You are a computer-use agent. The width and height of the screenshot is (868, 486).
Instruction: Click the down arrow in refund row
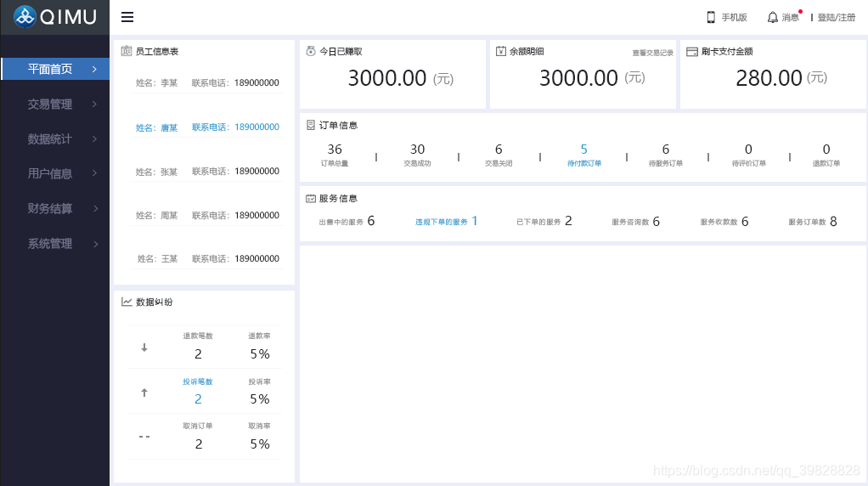[x=144, y=348]
